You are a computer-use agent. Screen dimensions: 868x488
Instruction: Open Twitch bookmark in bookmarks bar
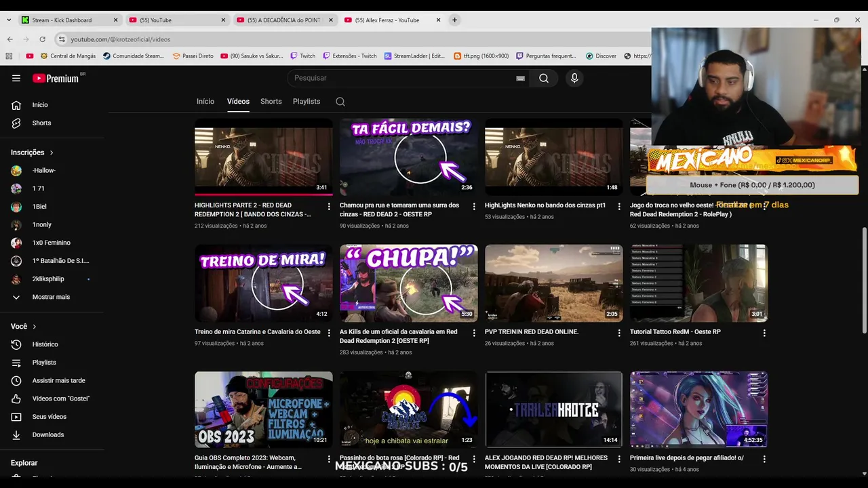click(x=302, y=56)
